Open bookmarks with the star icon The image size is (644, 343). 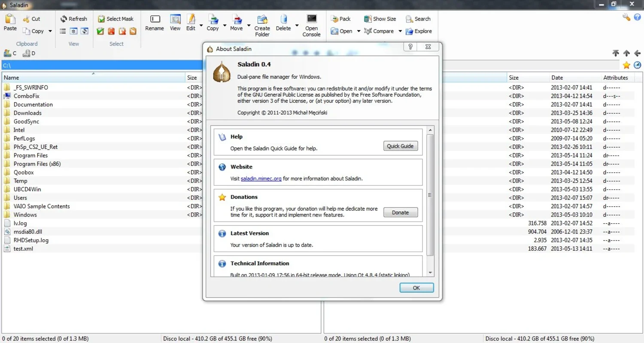(626, 65)
